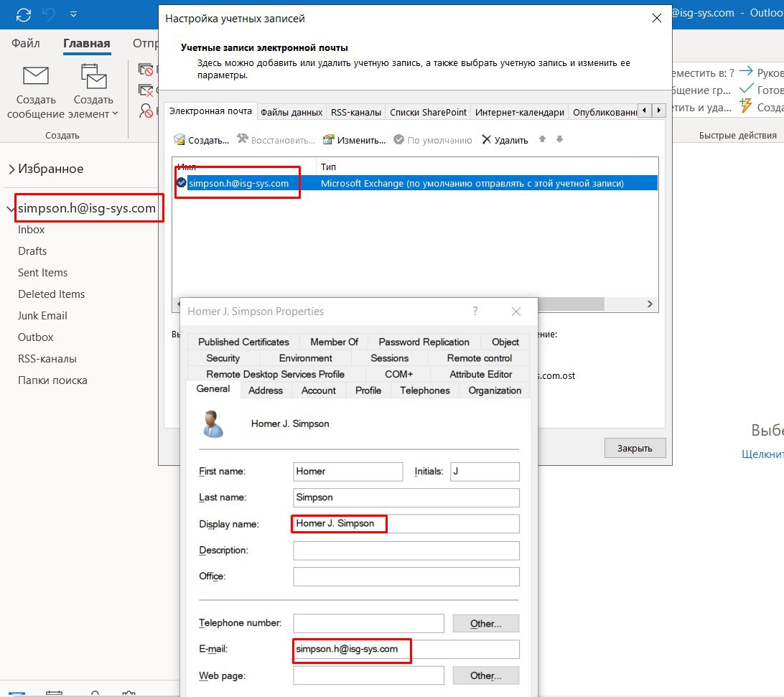This screenshot has width=784, height=697.
Task: Click right arrow of account list scrollbar
Action: (650, 304)
